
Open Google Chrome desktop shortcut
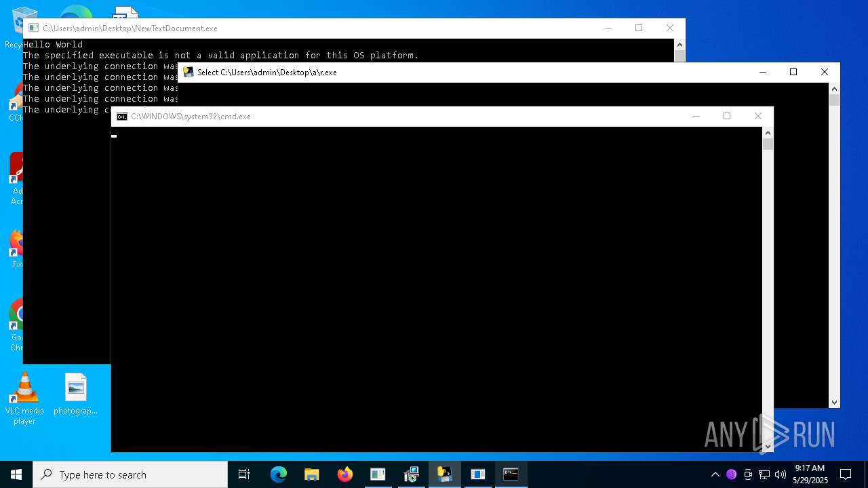[x=16, y=325]
